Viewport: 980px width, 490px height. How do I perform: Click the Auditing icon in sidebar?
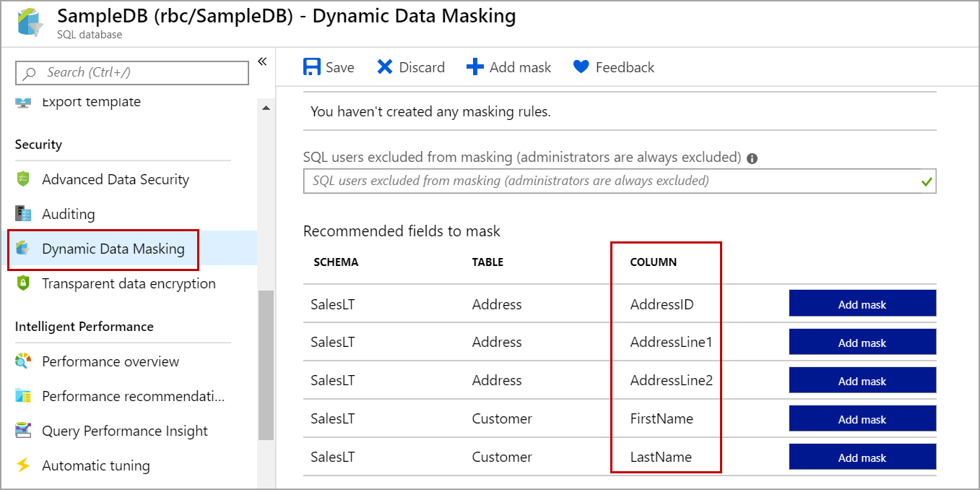[x=23, y=214]
